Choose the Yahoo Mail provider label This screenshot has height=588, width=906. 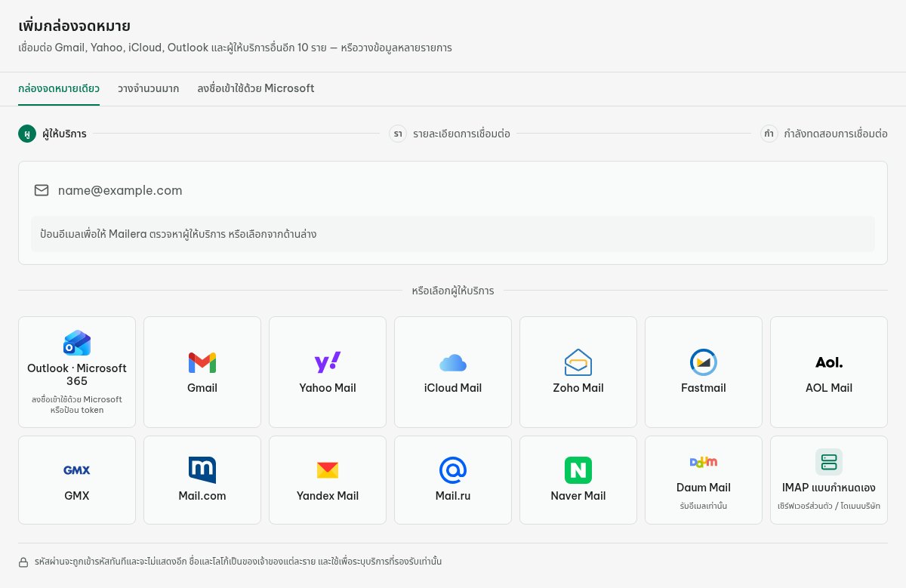coord(328,388)
